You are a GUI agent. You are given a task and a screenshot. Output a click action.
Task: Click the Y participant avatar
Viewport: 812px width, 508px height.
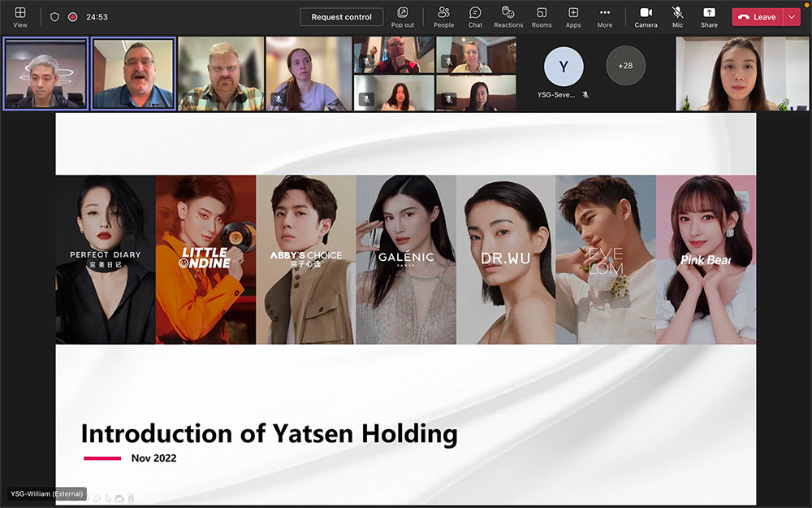[564, 67]
